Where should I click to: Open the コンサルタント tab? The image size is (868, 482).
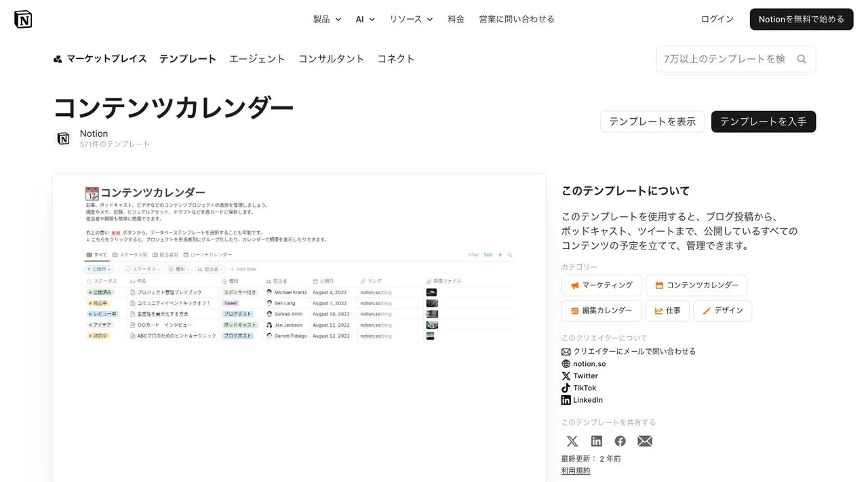(332, 59)
